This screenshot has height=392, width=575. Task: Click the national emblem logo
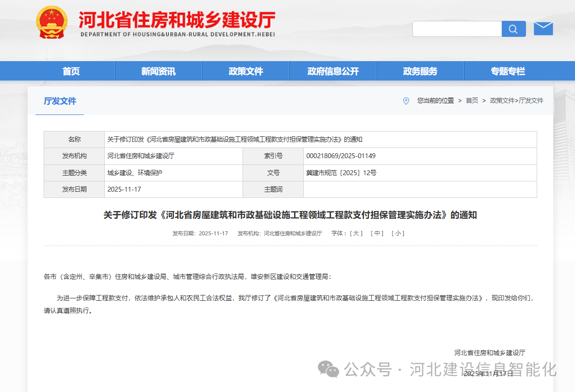(x=51, y=22)
